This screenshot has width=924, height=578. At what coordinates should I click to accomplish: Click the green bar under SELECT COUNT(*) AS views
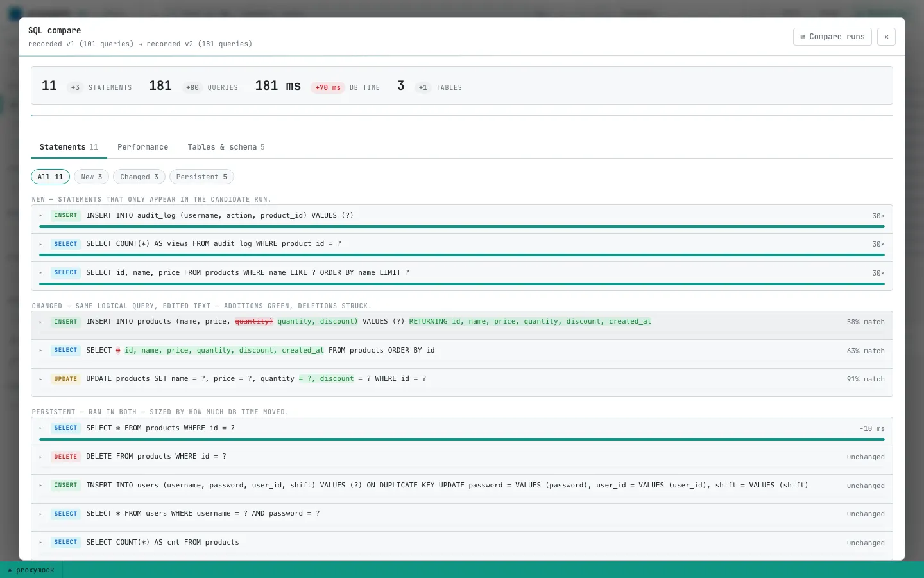point(461,255)
